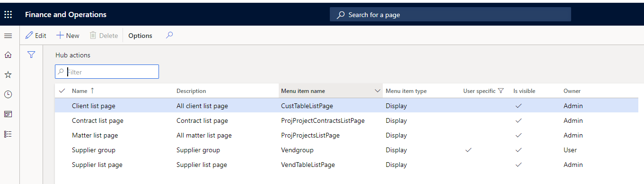
Task: Show the filter pane funnel icon
Action: pyautogui.click(x=31, y=55)
